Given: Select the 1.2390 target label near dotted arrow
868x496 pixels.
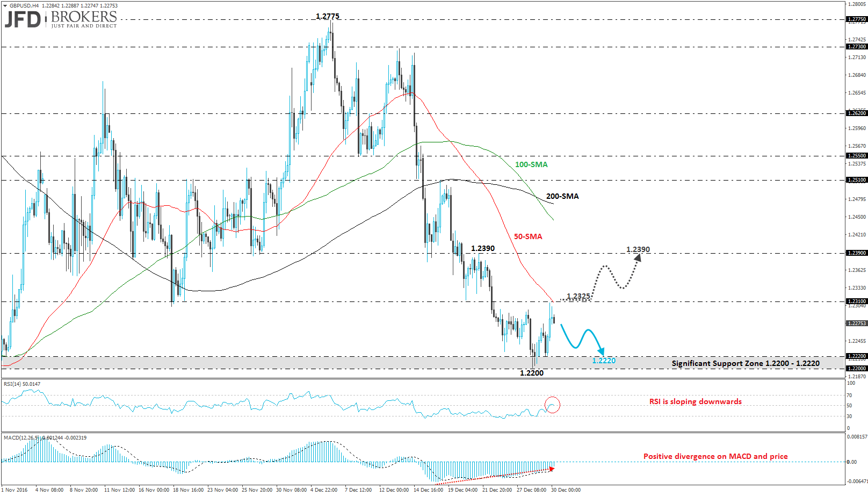Looking at the screenshot, I should pos(638,249).
